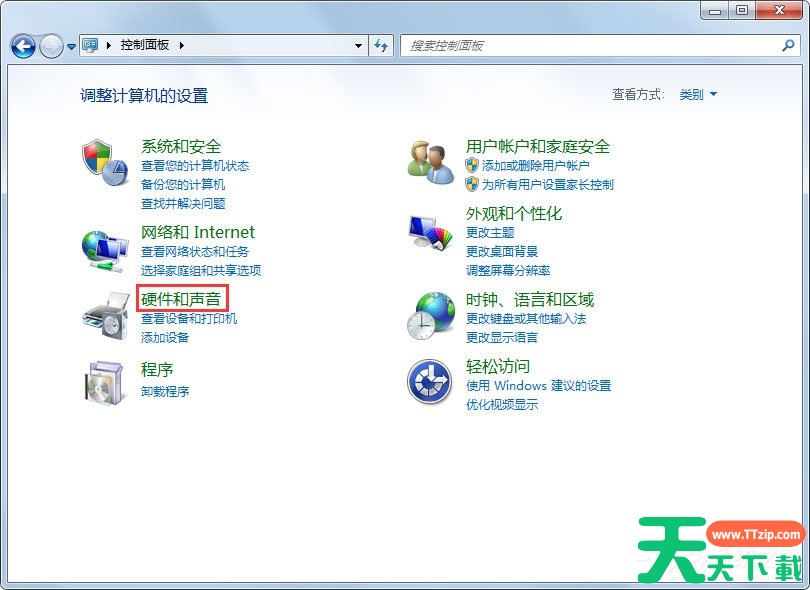The image size is (810, 590).
Task: Click the greyed Forward arrow button
Action: 51,46
